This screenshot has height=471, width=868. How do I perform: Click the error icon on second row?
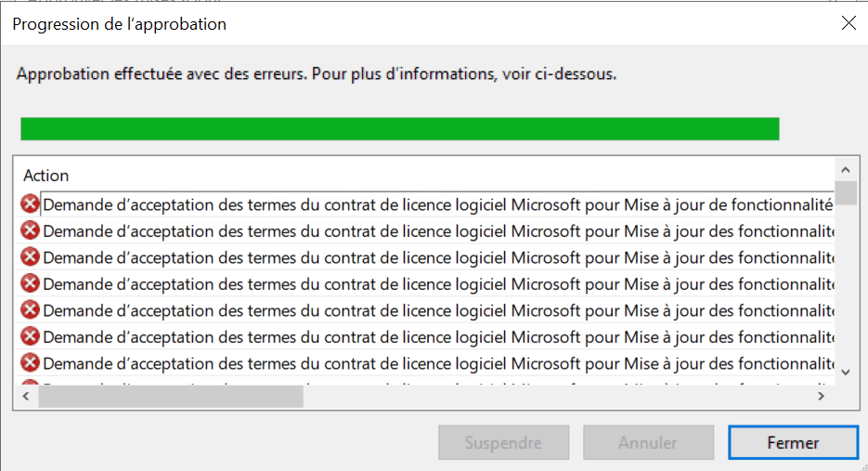pyautogui.click(x=30, y=230)
